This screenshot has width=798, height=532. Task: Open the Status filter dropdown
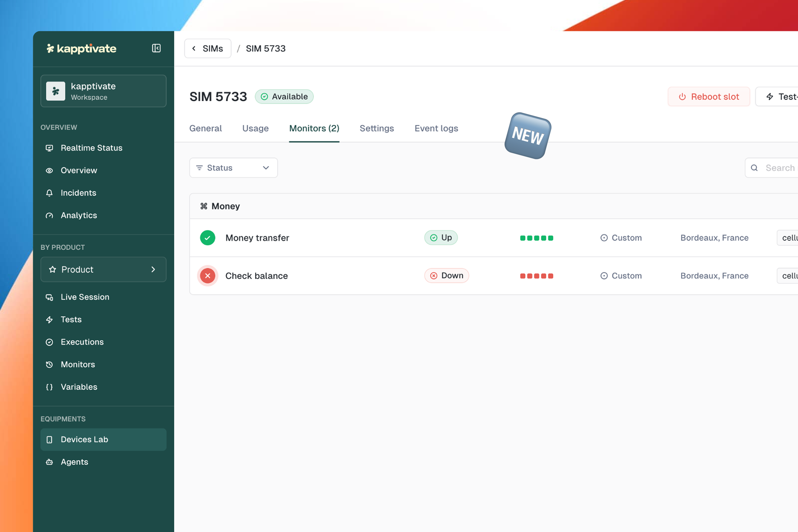pyautogui.click(x=233, y=168)
